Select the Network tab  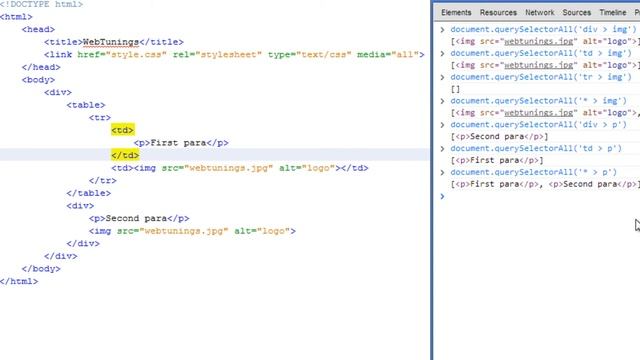point(540,13)
